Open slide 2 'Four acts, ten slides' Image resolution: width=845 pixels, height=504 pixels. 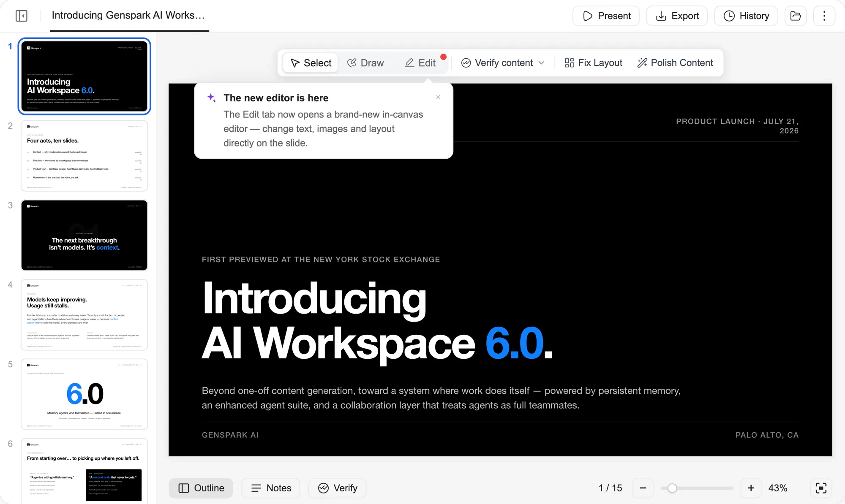pyautogui.click(x=84, y=156)
